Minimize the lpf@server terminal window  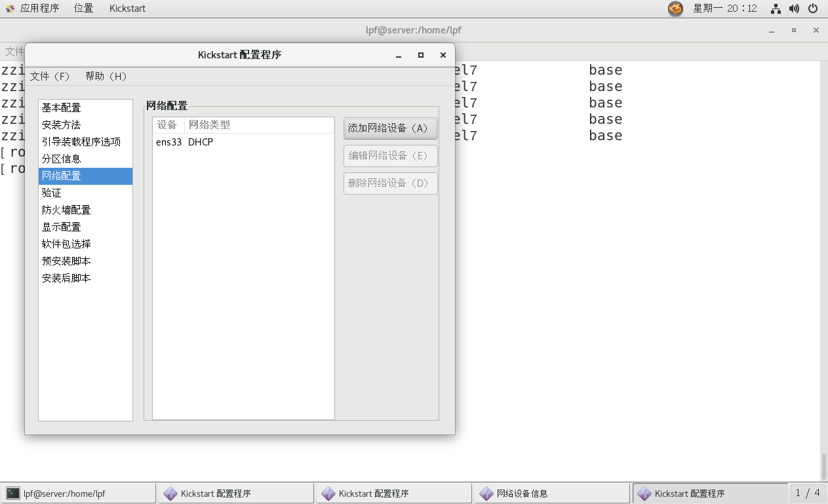(772, 30)
